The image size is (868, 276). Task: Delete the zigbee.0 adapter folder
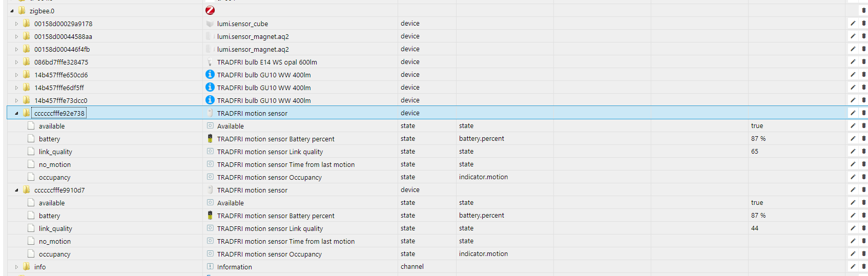[x=864, y=10]
